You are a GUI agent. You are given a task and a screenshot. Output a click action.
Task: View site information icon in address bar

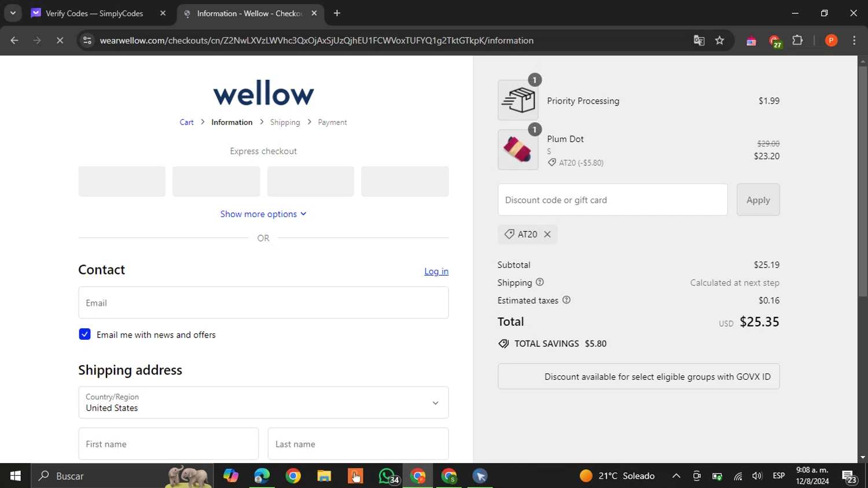[x=87, y=41]
